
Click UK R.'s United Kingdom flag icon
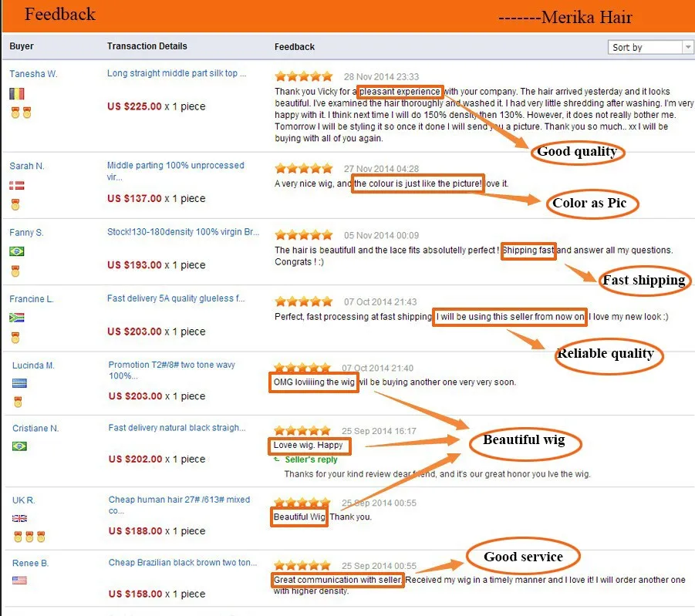tap(19, 518)
